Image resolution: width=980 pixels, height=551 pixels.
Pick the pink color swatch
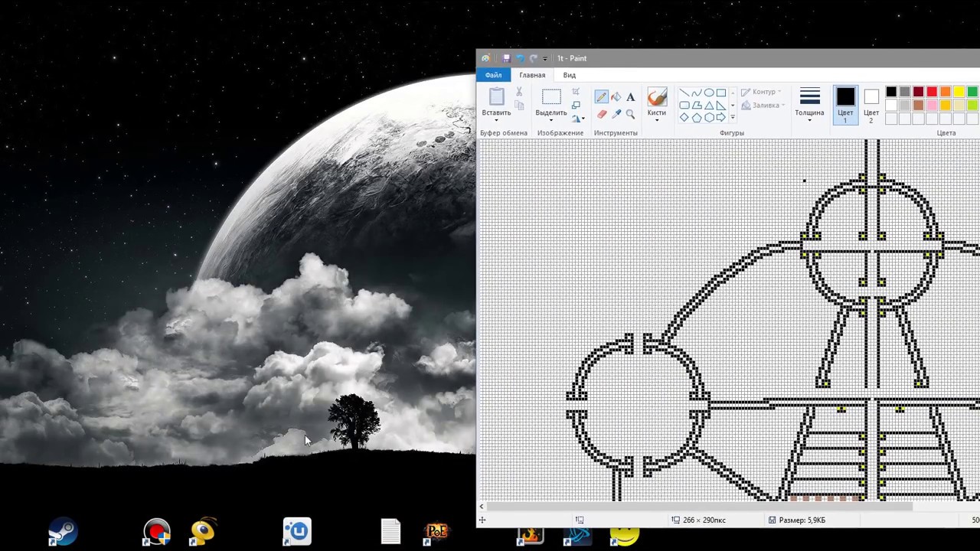tap(932, 106)
